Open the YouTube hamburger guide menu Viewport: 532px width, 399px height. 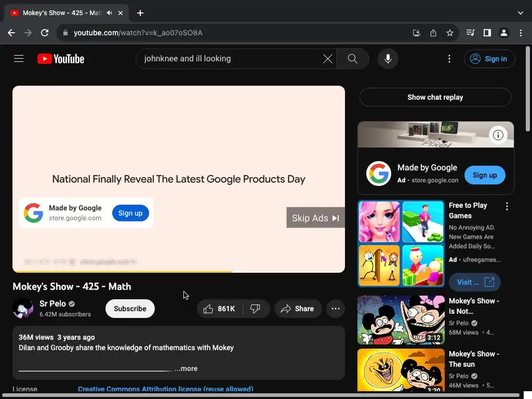tap(19, 59)
